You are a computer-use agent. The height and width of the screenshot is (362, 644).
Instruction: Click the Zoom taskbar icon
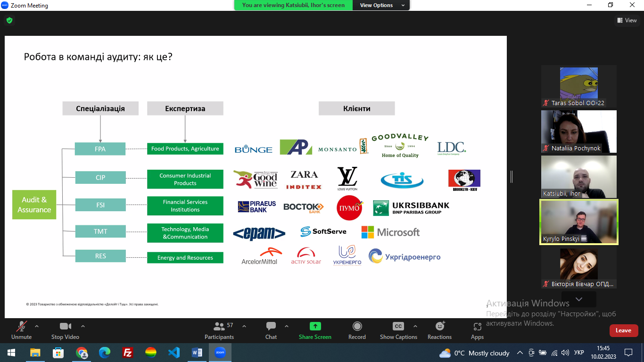tap(220, 353)
